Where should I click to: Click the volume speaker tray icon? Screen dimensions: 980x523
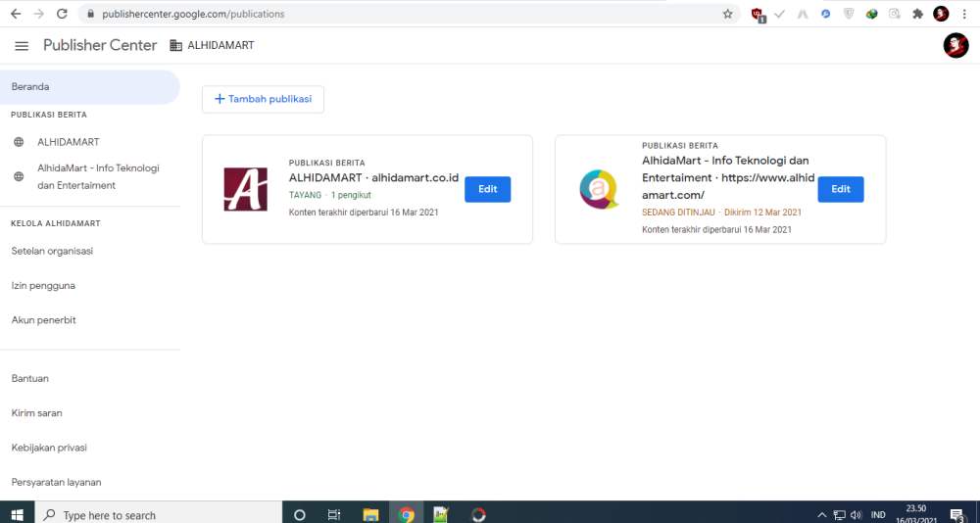(x=857, y=515)
